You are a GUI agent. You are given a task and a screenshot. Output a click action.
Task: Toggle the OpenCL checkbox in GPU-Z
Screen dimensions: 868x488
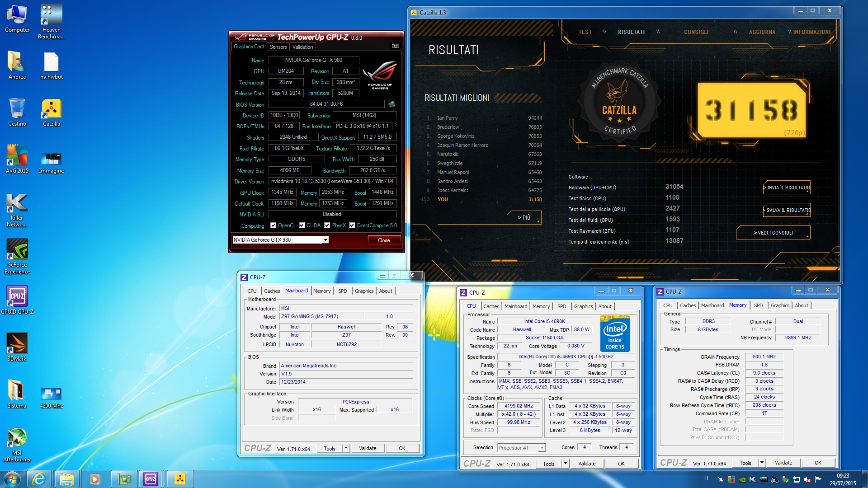pyautogui.click(x=274, y=225)
